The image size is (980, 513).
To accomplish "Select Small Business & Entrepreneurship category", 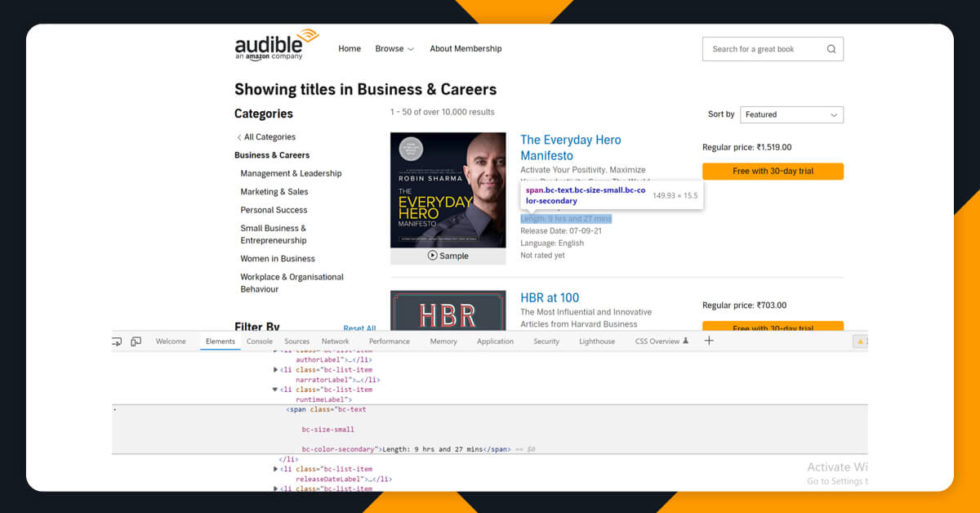I will tap(274, 234).
